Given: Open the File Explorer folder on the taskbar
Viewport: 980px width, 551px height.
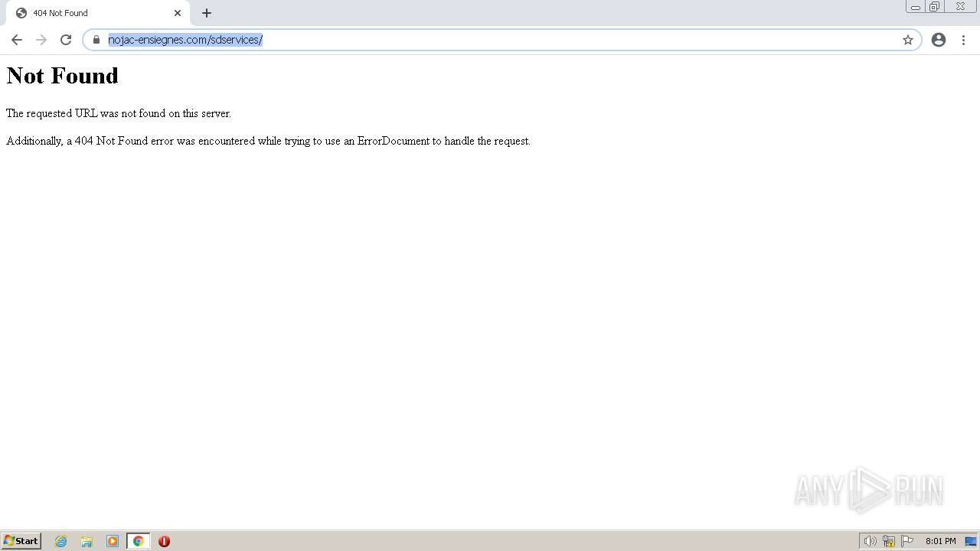Looking at the screenshot, I should coord(87,541).
